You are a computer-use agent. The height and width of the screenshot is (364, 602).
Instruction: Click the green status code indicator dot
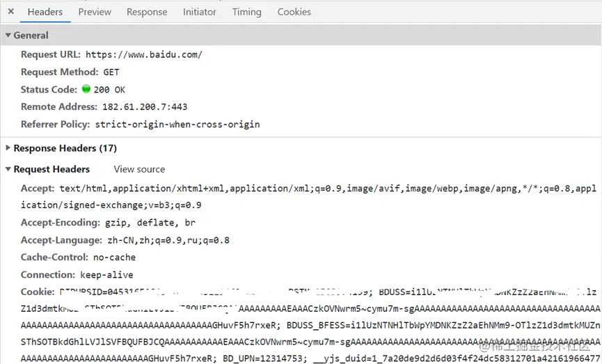[86, 88]
